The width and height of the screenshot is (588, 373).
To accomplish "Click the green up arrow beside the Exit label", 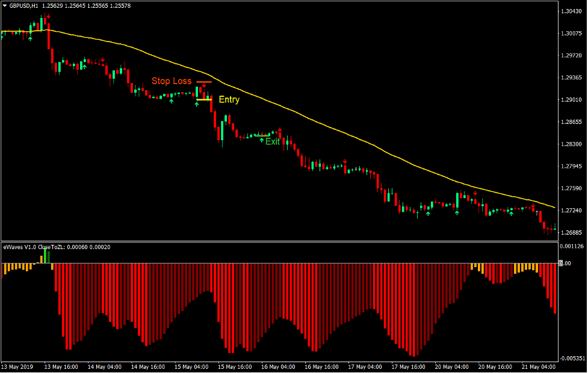I will (x=261, y=140).
